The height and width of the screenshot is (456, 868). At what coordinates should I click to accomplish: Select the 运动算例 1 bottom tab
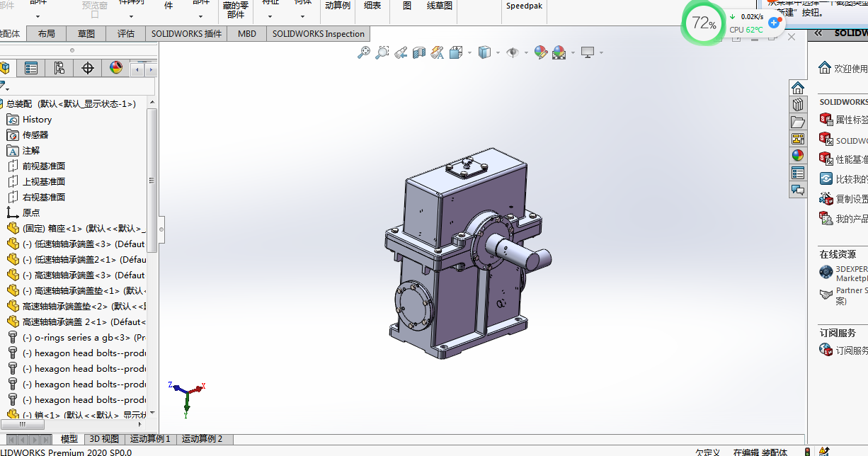(x=150, y=439)
